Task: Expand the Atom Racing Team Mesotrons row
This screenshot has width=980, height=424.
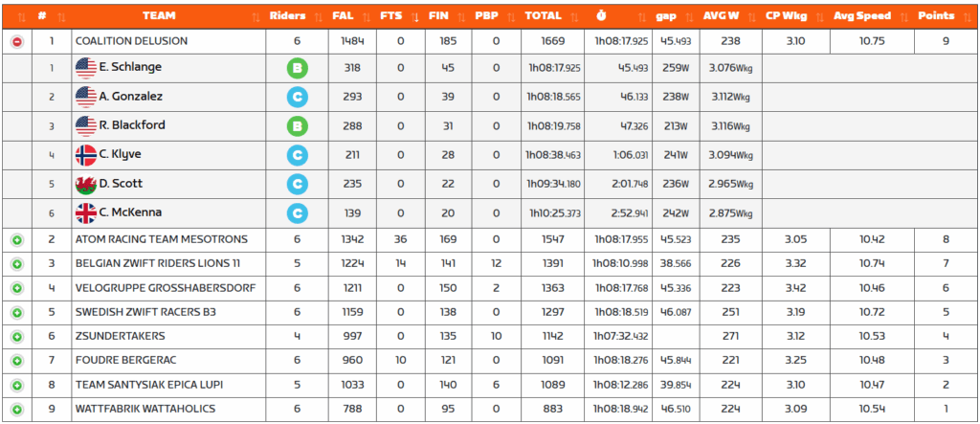Action: pyautogui.click(x=16, y=239)
